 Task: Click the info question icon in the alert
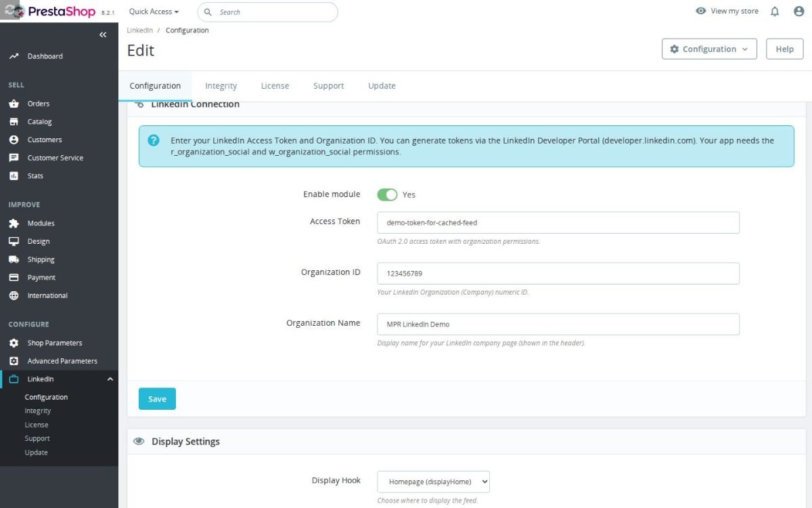click(x=154, y=140)
